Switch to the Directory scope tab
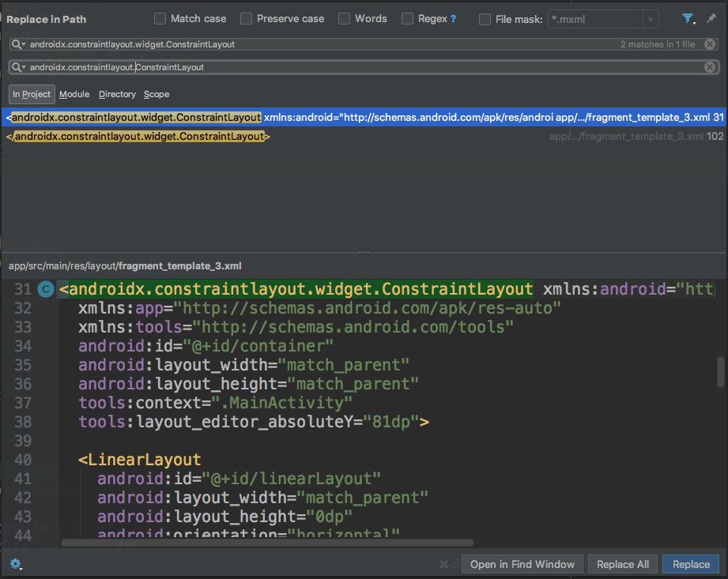Screen dimensions: 728x579 pyautogui.click(x=117, y=94)
